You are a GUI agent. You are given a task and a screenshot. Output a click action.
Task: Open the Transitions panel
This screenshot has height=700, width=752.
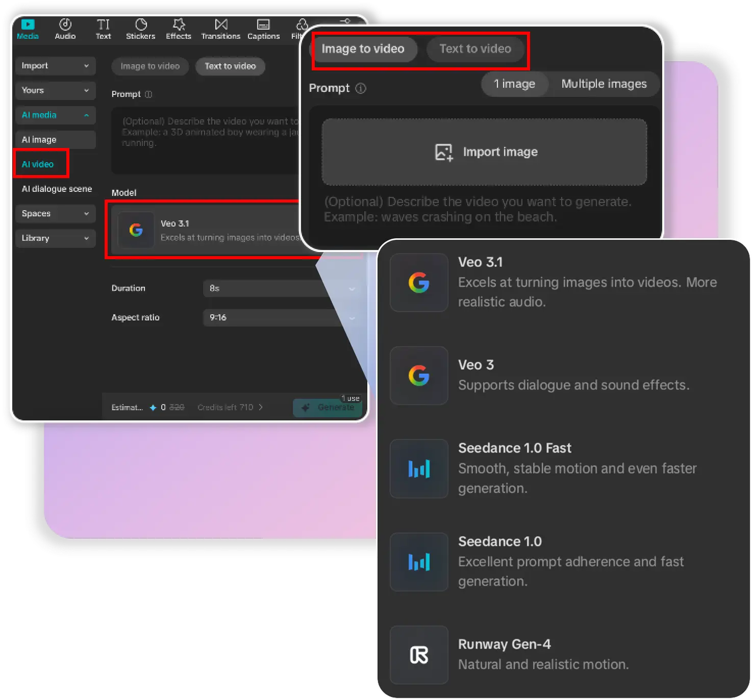220,29
